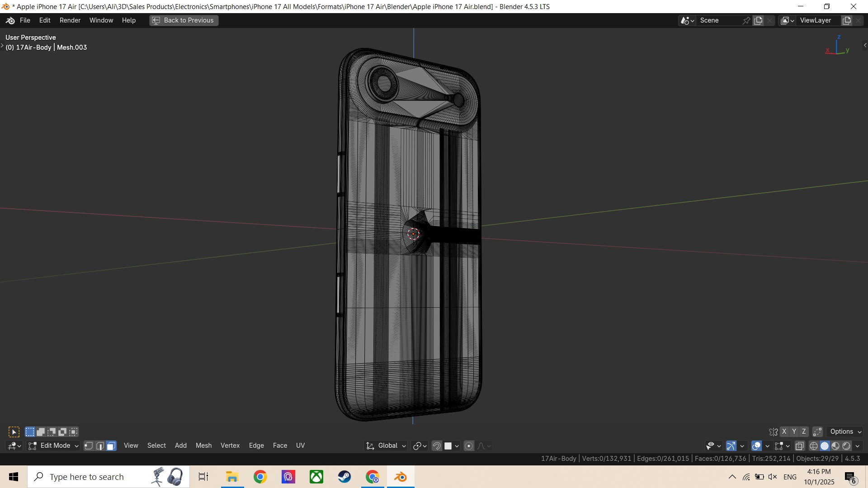The height and width of the screenshot is (488, 868).
Task: Open the Face menu
Action: [280, 446]
